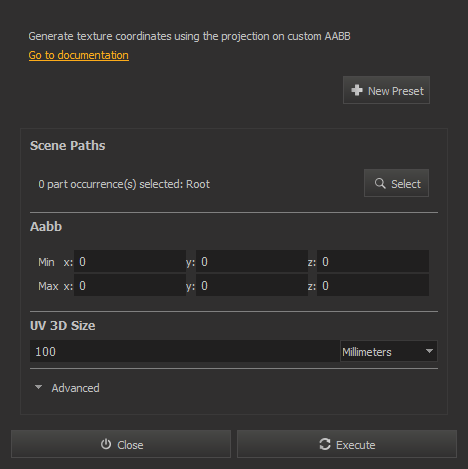The image size is (468, 469).
Task: Create a preset with the New Preset button
Action: pyautogui.click(x=386, y=90)
